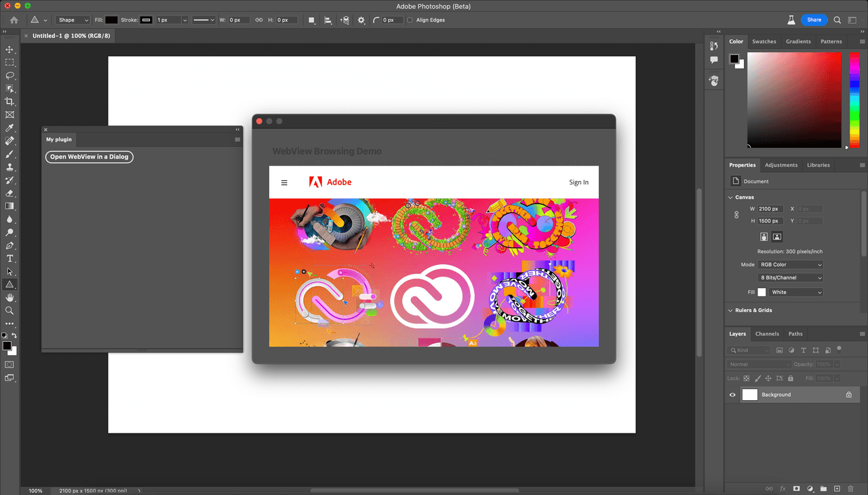The height and width of the screenshot is (495, 868).
Task: Switch to the Swatches tab
Action: tap(764, 41)
